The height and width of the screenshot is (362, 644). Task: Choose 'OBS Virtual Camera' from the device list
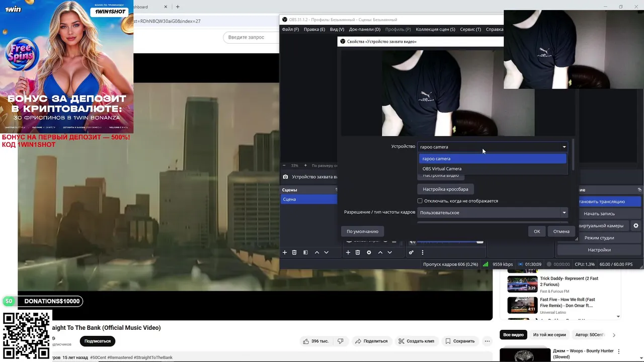pos(493,169)
